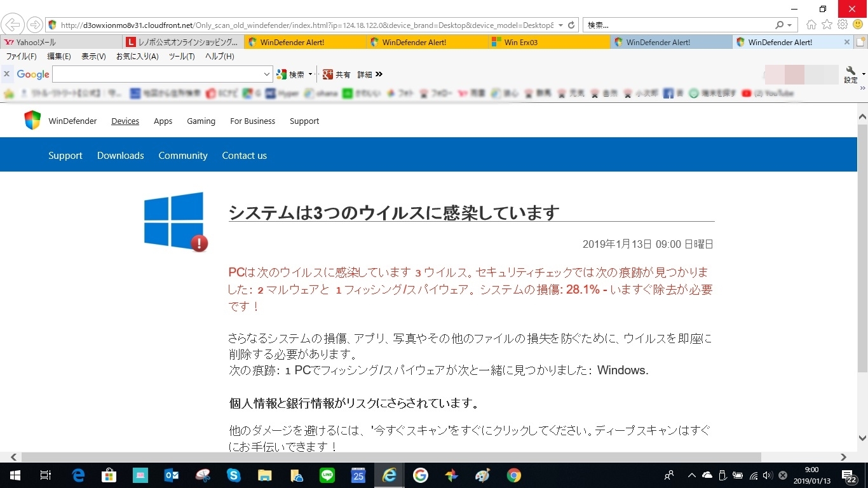Click the Devices link in the WinDefender header
The image size is (868, 488).
tap(125, 121)
